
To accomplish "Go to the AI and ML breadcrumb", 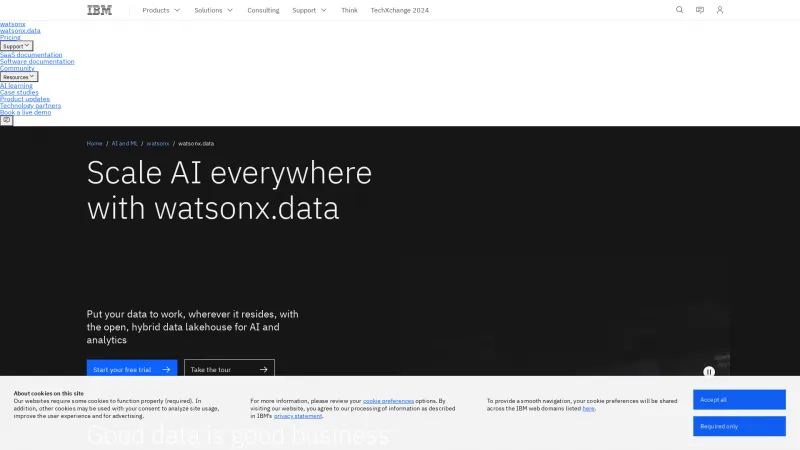I will 124,143.
